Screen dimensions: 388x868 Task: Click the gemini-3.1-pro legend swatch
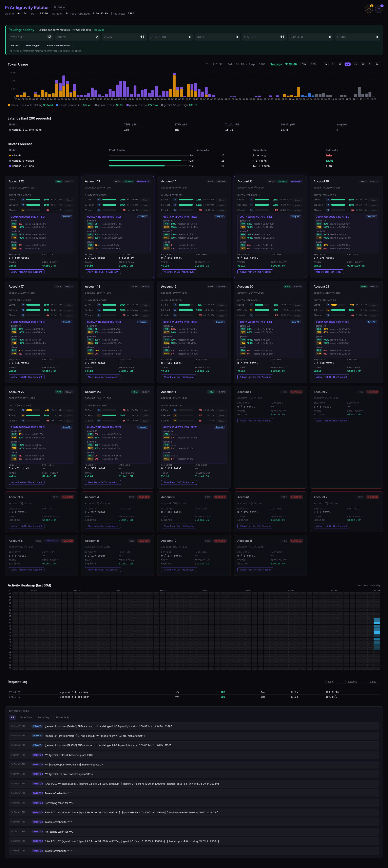(127, 105)
